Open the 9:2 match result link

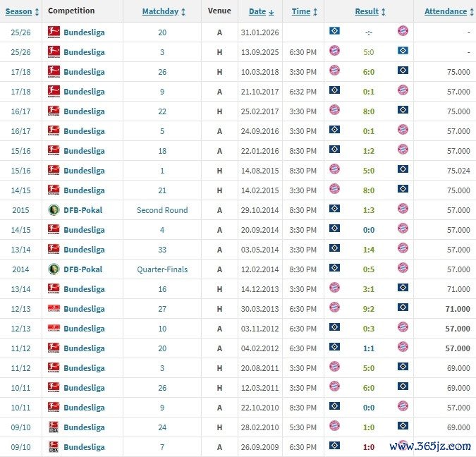[x=369, y=308]
